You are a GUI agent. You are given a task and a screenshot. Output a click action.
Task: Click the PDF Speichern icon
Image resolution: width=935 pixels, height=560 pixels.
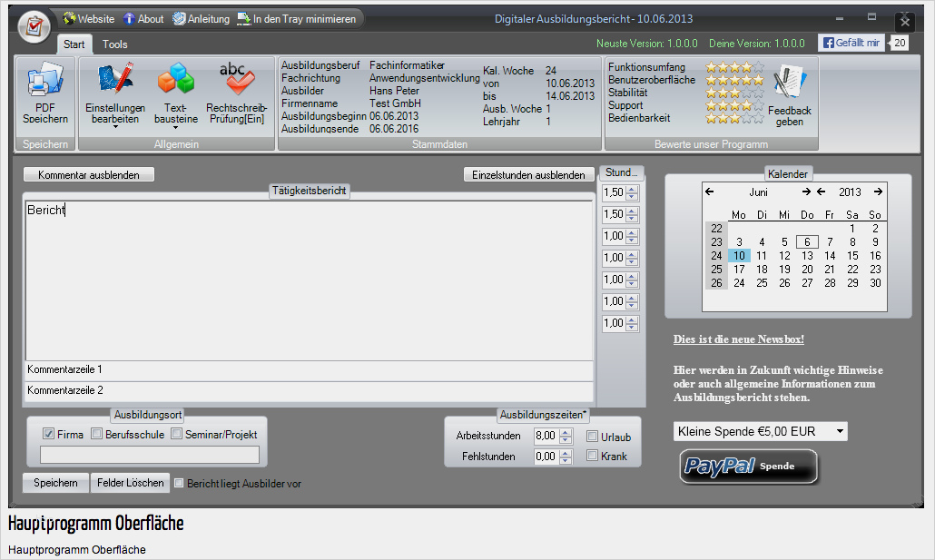pos(44,81)
